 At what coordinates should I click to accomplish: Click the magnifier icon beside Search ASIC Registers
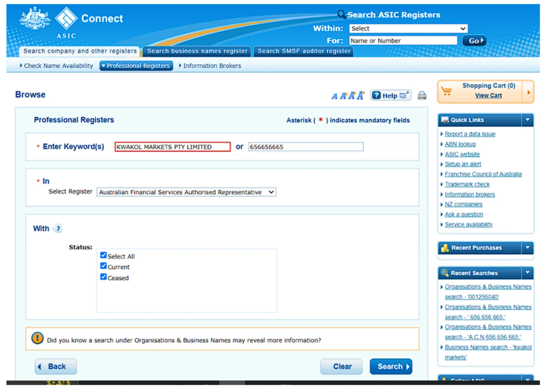[x=341, y=14]
